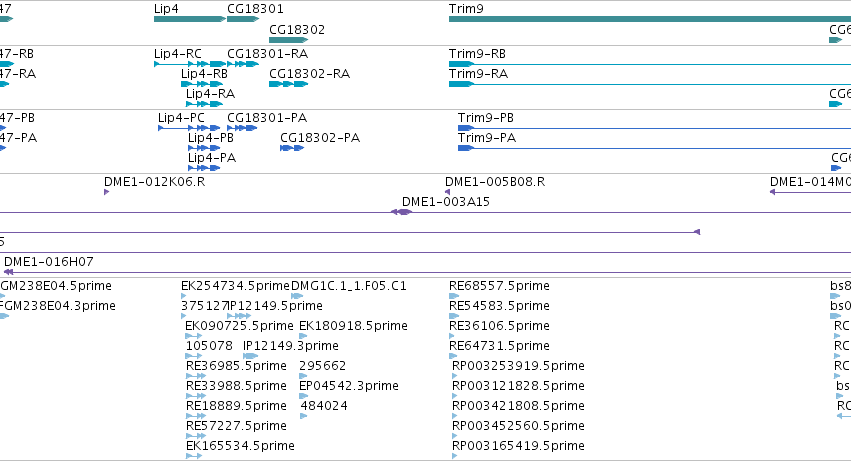Select the DME1-016H07 clone label
This screenshot has height=461, width=851.
tap(49, 262)
